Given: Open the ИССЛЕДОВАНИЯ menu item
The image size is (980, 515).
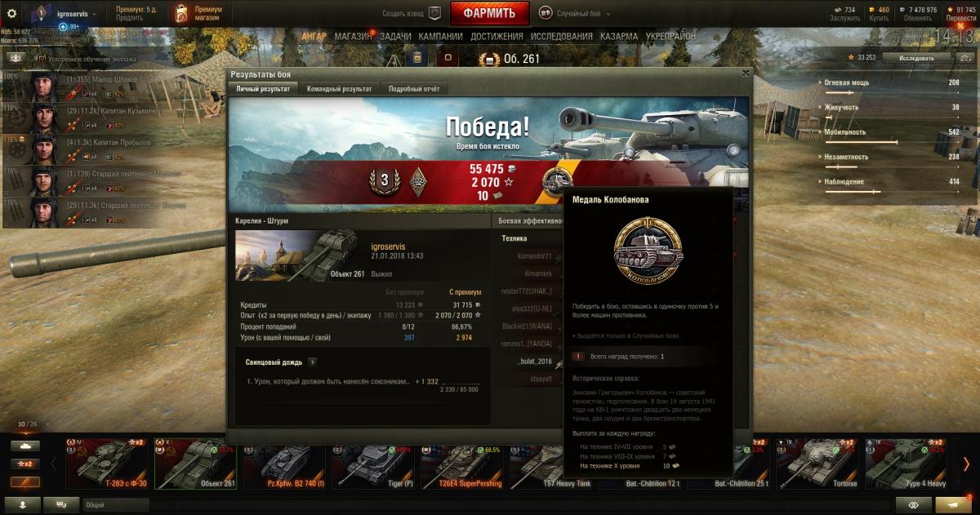Looking at the screenshot, I should coord(562,37).
